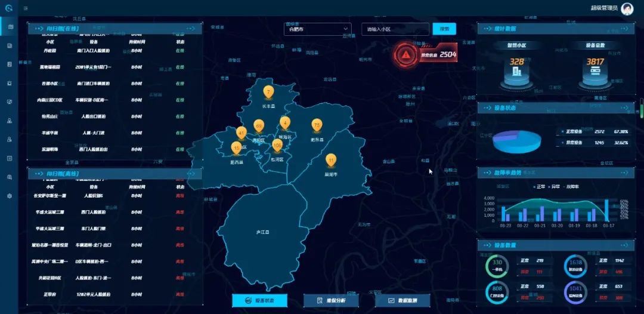This screenshot has height=314, width=644.
Task: Click map marker labeled 11 in 巢湖市
Action: click(330, 161)
